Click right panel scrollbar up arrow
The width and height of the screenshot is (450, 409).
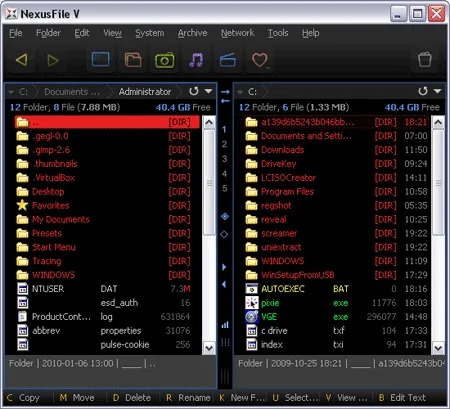pos(438,122)
